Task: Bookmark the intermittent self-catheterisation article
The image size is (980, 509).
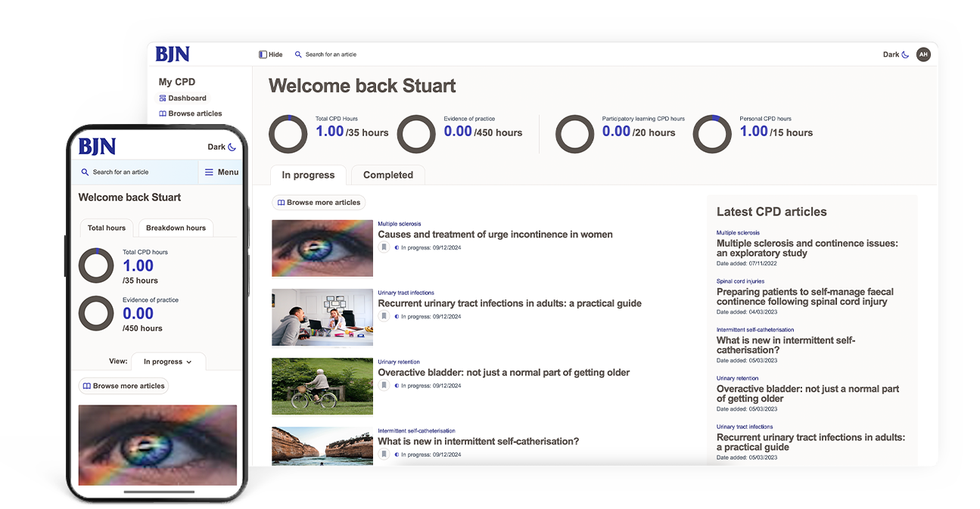Action: pyautogui.click(x=384, y=455)
